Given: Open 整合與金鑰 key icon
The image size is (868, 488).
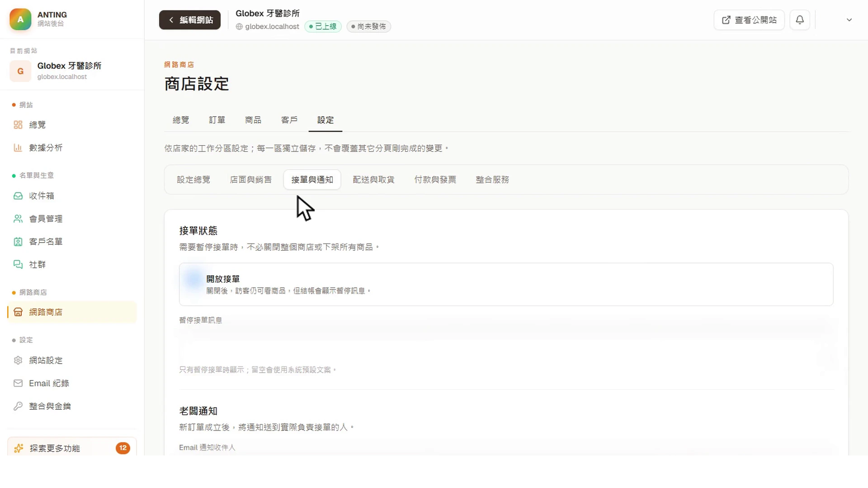Looking at the screenshot, I should 18,406.
